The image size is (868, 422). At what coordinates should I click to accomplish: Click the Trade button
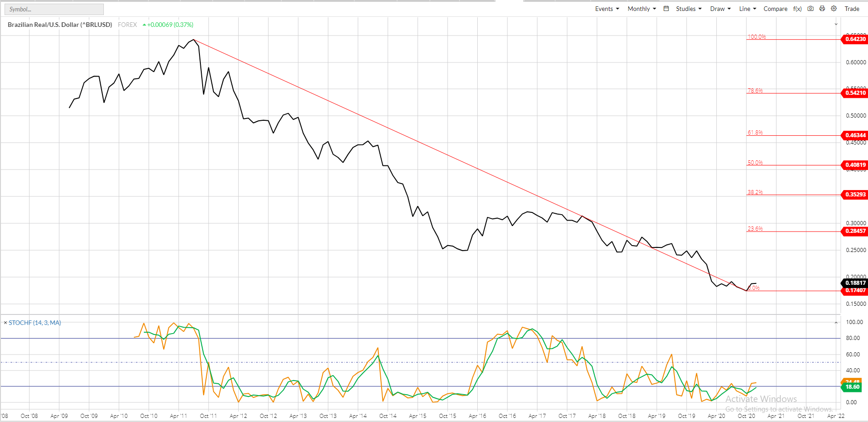[852, 9]
